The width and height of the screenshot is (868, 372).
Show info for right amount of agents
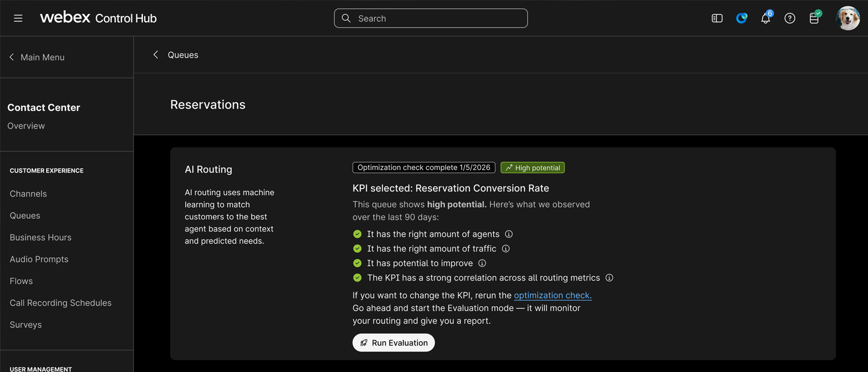pyautogui.click(x=509, y=234)
